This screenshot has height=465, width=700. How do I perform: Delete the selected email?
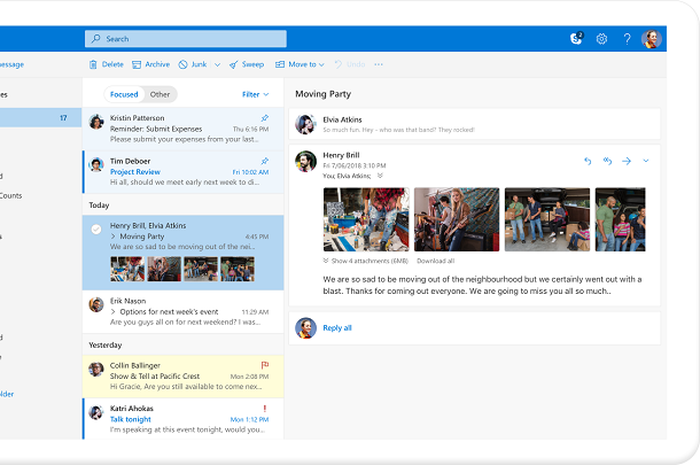tap(106, 64)
